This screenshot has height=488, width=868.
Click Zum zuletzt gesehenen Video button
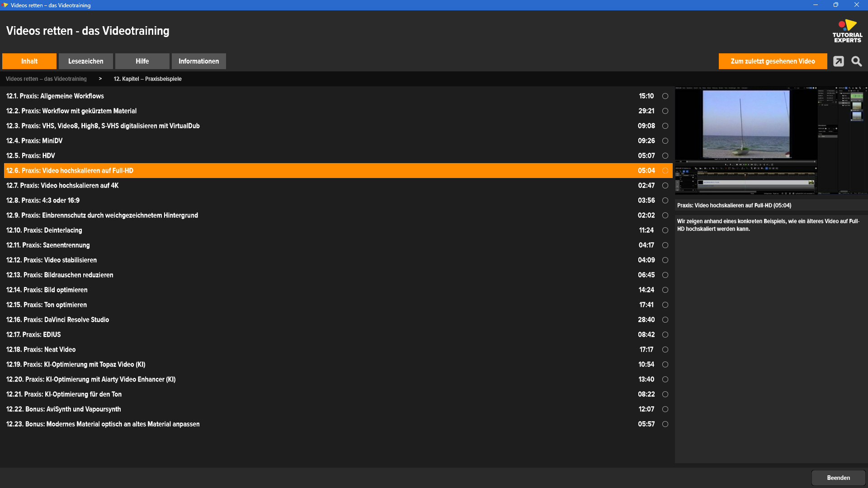(x=773, y=61)
